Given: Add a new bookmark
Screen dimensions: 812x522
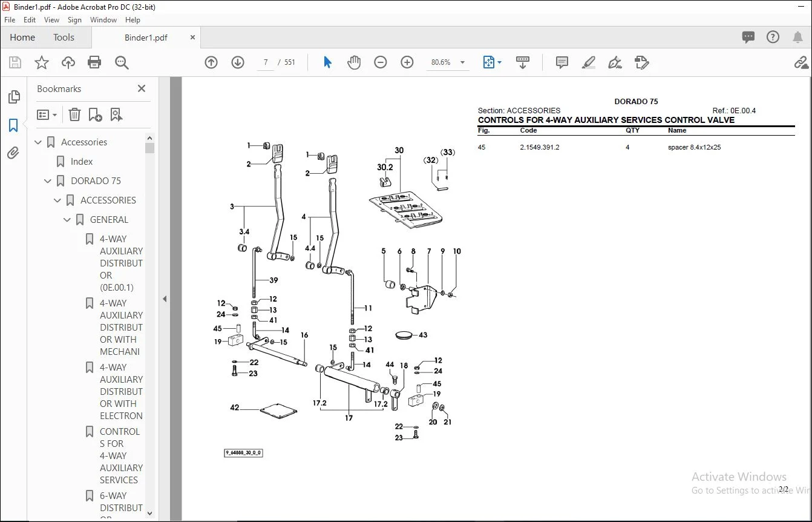Looking at the screenshot, I should click(x=95, y=114).
